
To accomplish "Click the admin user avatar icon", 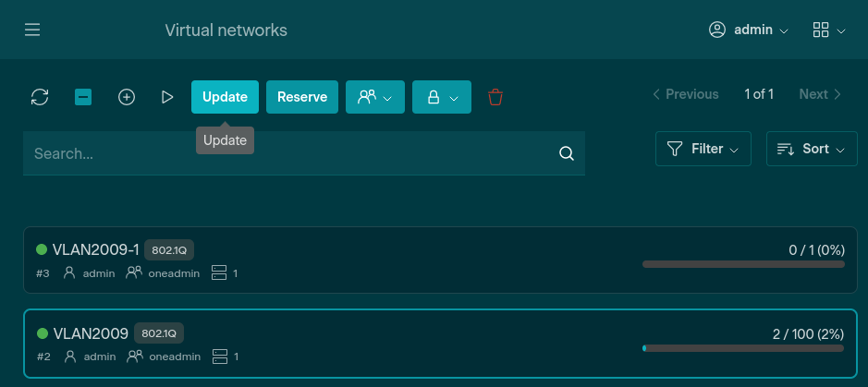I will pos(716,30).
